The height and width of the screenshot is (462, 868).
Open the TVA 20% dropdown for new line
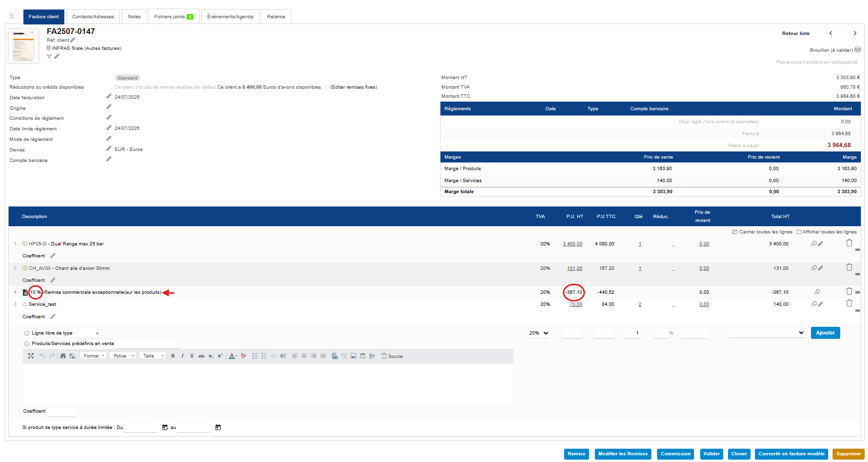click(538, 333)
